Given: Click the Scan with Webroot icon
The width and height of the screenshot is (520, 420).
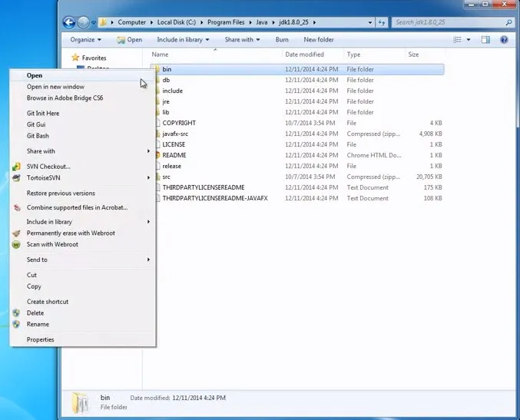Looking at the screenshot, I should coord(16,244).
